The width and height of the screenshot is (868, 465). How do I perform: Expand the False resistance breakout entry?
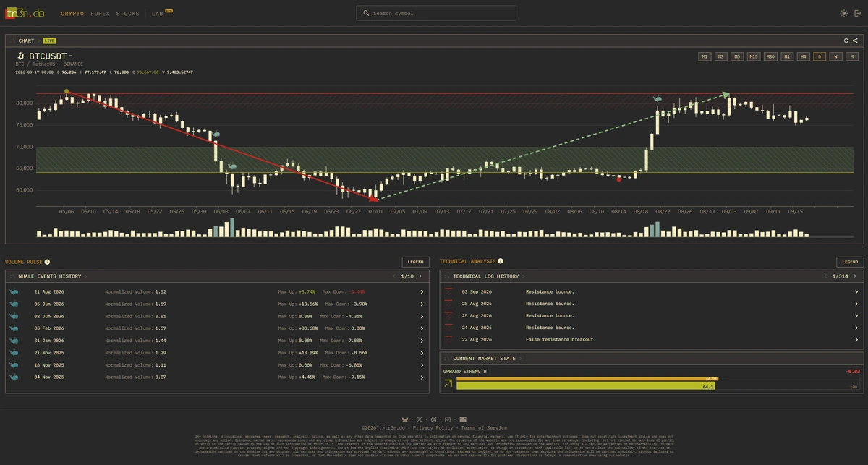click(856, 339)
